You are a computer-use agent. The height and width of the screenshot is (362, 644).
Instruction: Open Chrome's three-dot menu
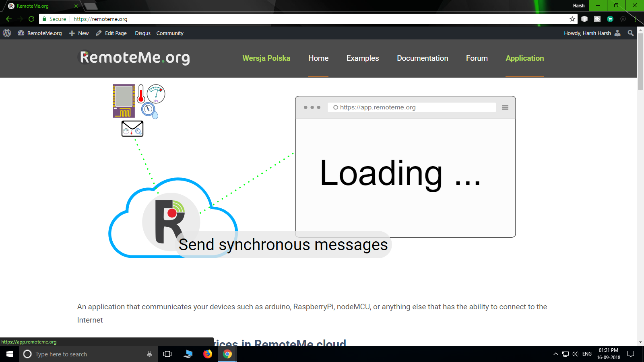click(635, 19)
